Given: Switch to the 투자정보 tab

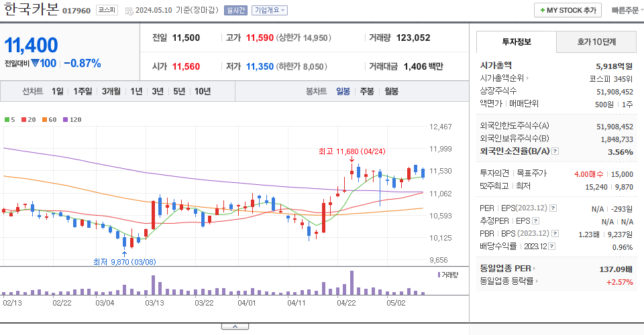Looking at the screenshot, I should [517, 42].
